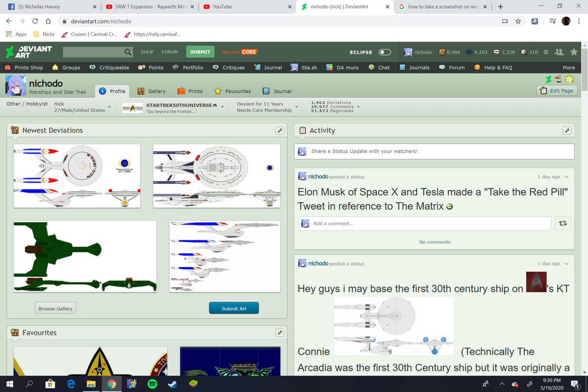Click Share a Status Update field
The height and width of the screenshot is (392, 588).
(x=434, y=151)
